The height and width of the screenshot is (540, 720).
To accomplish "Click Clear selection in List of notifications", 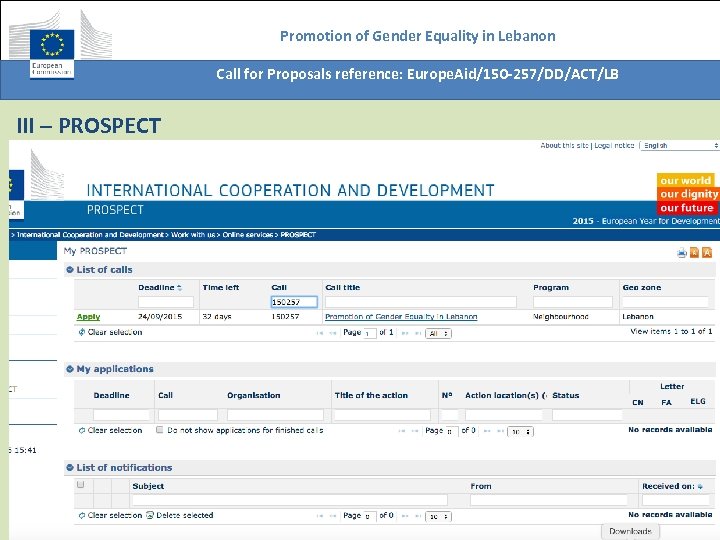I will (x=110, y=515).
